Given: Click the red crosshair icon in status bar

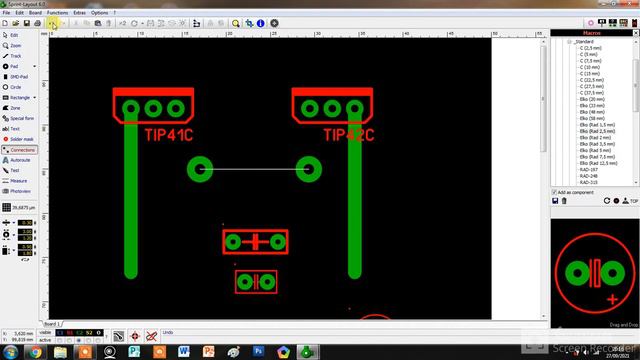Looking at the screenshot, I should click(135, 336).
